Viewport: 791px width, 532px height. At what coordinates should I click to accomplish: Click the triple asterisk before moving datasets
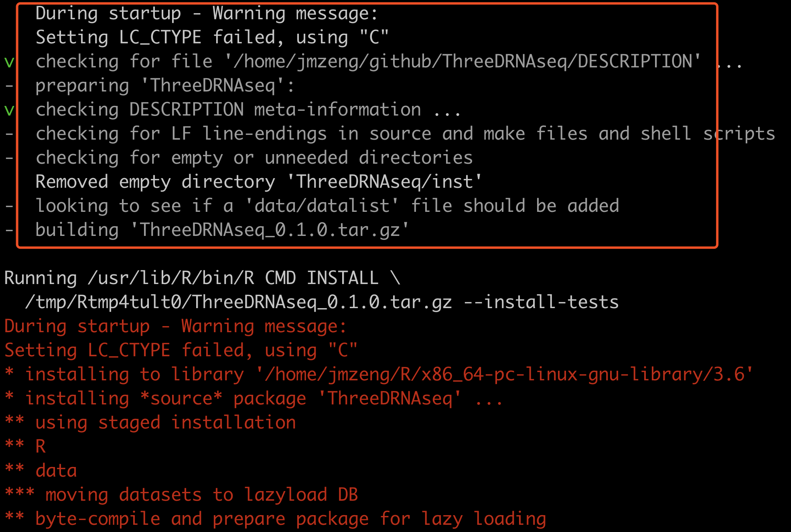point(20,493)
